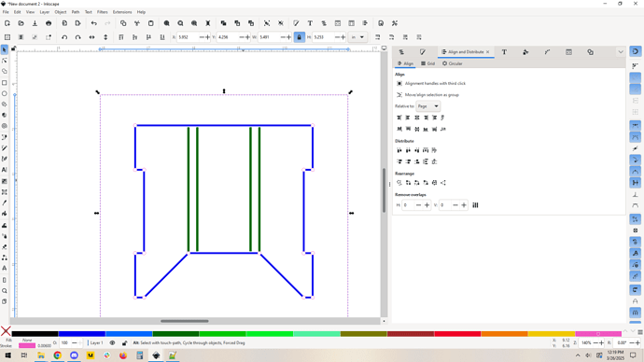Viewport: 644px width, 362px height.
Task: Select the Zoom tool in toolbox
Action: [5, 291]
